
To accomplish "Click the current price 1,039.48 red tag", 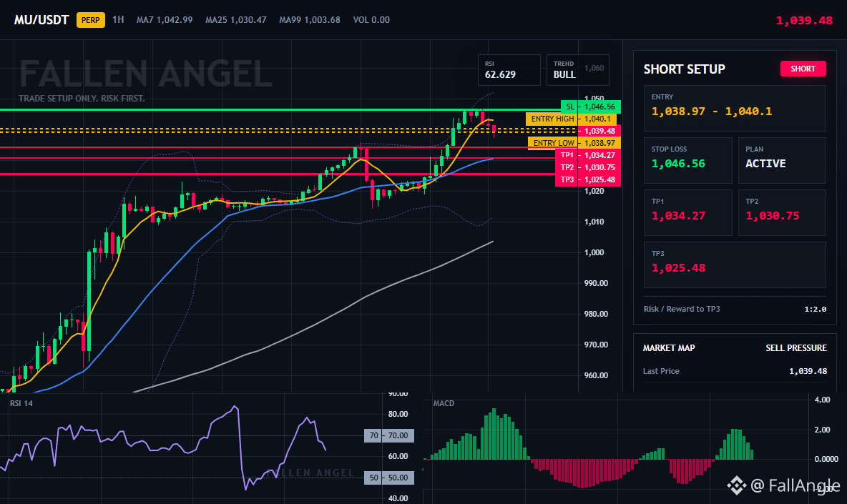I will [x=599, y=131].
